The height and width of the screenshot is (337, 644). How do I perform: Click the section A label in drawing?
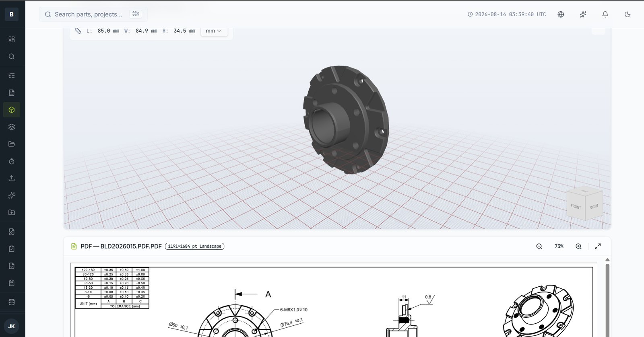coord(268,294)
